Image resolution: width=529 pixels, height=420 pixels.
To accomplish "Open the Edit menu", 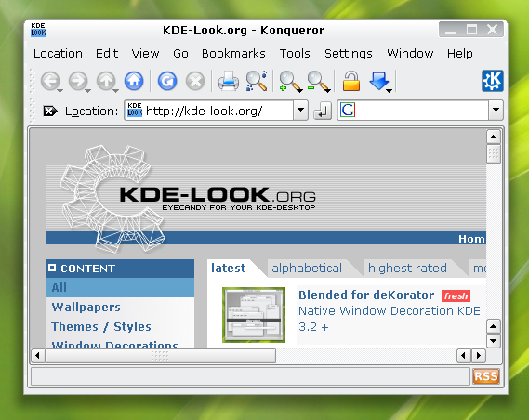I will 107,54.
